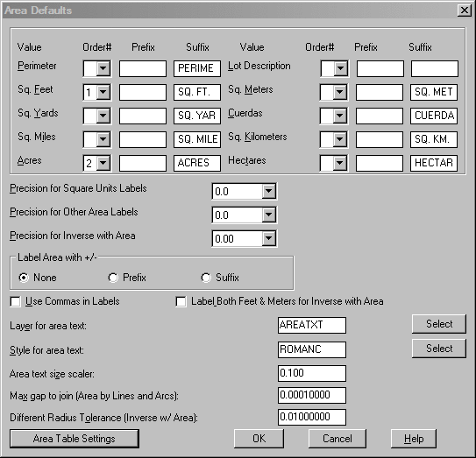Click Select button for area text layer
This screenshot has height=458, width=476.
(439, 324)
